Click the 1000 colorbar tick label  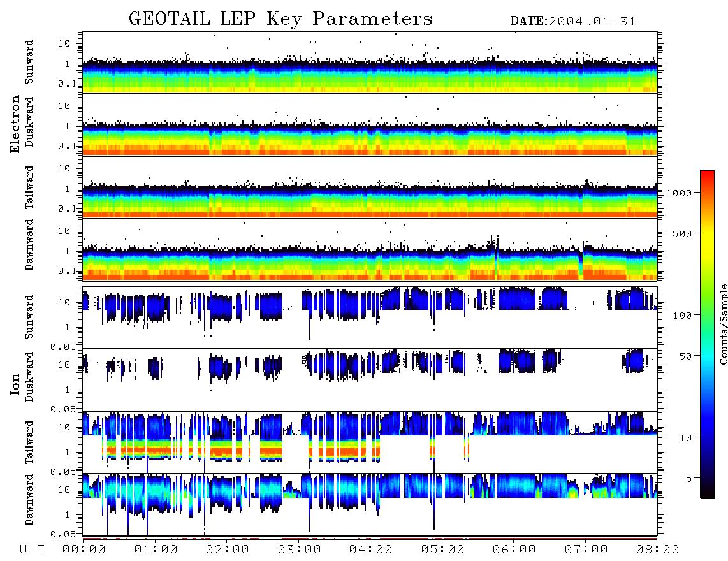(679, 193)
